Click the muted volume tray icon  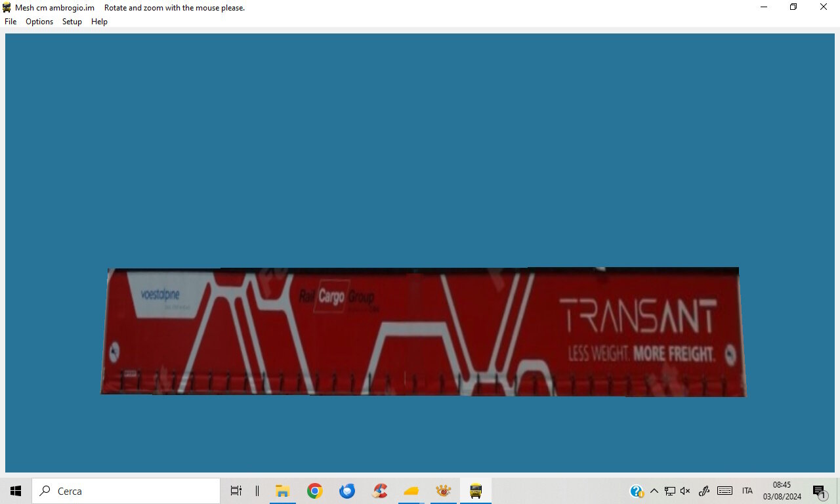pos(686,491)
